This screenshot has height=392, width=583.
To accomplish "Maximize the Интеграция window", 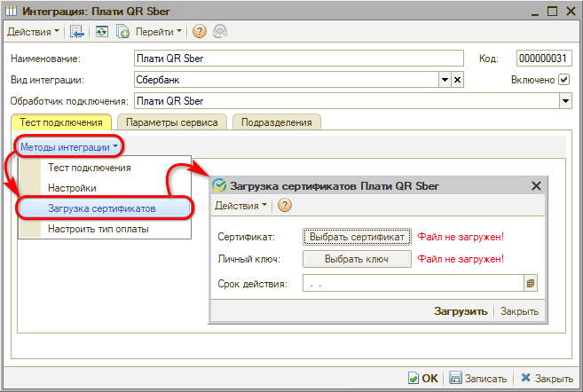I will [x=553, y=12].
